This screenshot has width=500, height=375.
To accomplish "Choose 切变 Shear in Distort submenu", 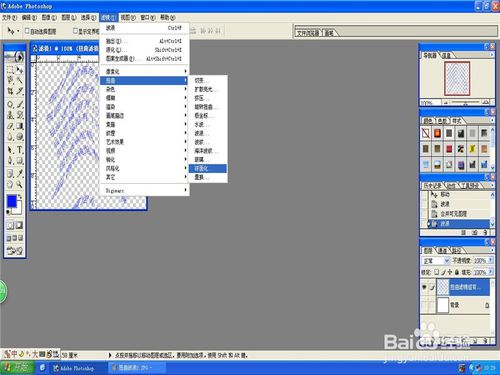I will [208, 80].
